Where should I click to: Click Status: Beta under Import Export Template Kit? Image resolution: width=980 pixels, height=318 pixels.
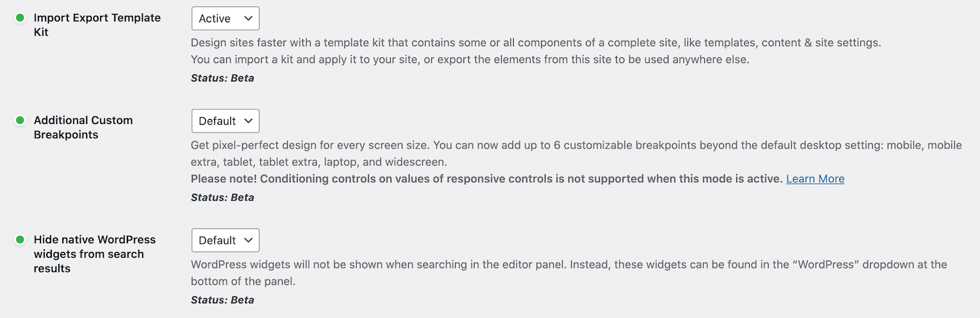222,78
